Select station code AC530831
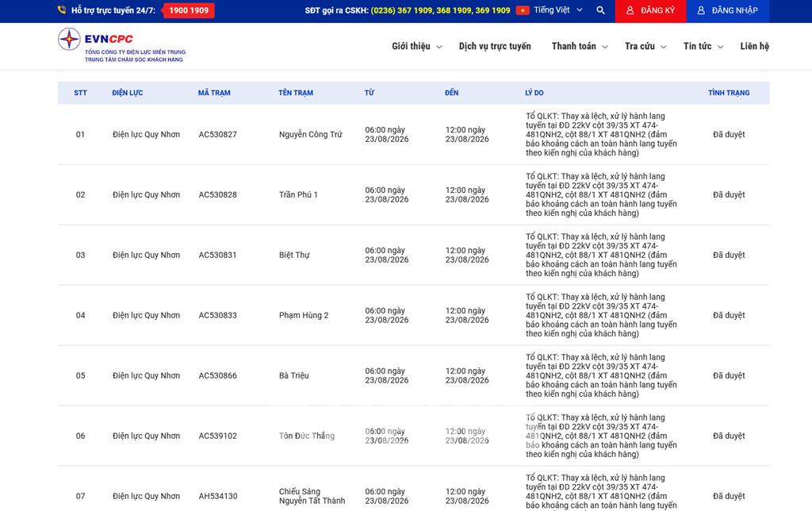 point(217,255)
